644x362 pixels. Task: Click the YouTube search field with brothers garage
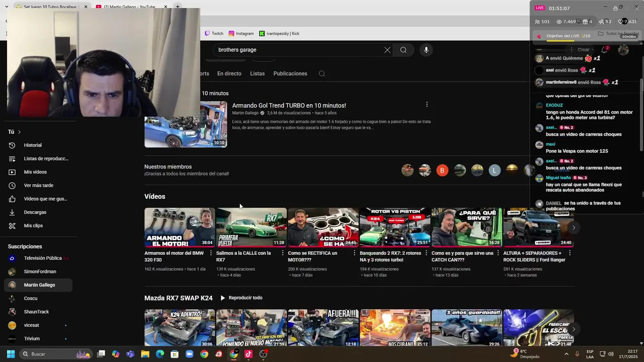tap(297, 50)
